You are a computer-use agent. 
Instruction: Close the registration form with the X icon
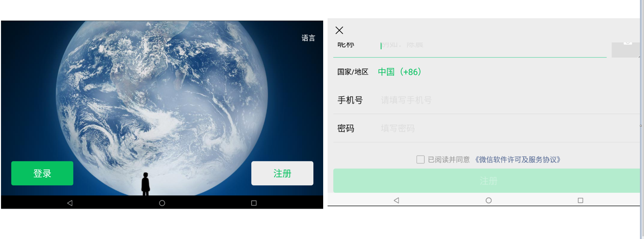pyautogui.click(x=339, y=30)
